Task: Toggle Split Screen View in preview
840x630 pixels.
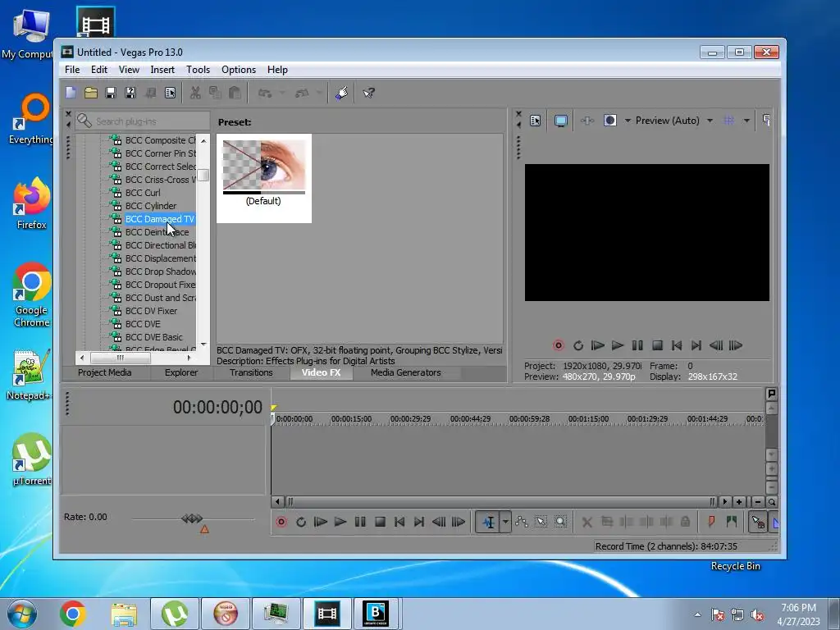Action: [x=610, y=121]
